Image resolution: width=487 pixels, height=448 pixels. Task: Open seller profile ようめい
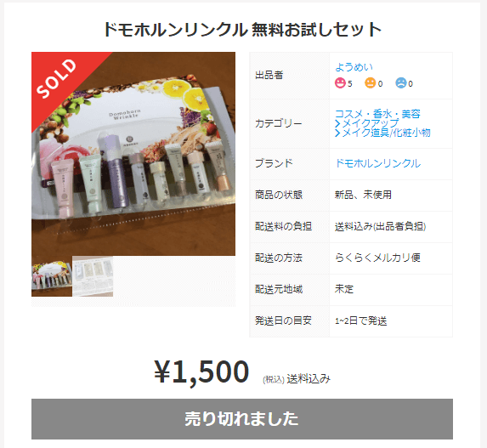point(354,67)
